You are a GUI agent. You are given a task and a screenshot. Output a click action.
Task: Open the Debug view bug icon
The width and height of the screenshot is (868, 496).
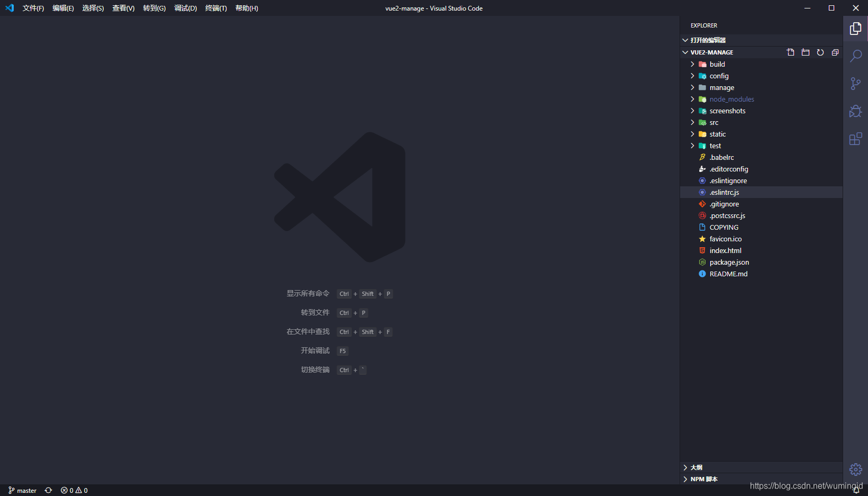[x=855, y=111]
